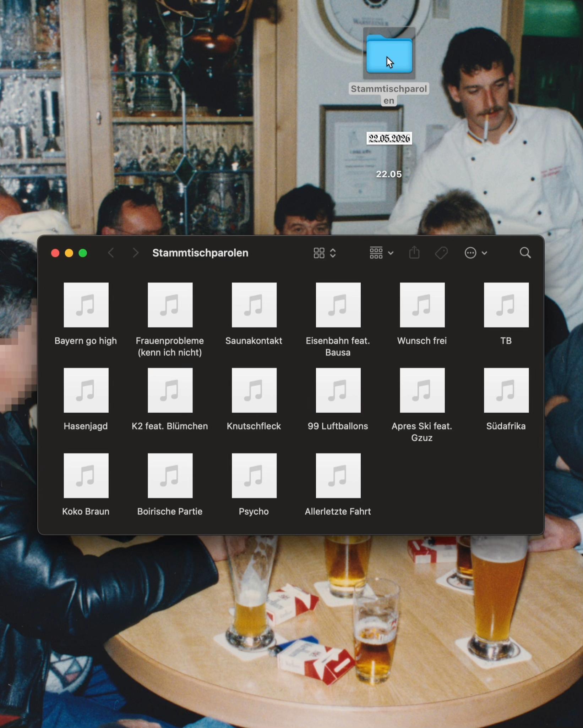This screenshot has height=728, width=583.
Task: Select the Hasenjagd audio file icon
Action: tap(86, 390)
